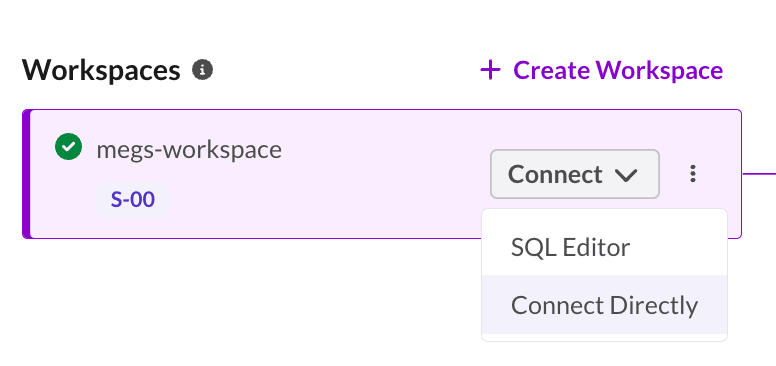The width and height of the screenshot is (776, 366).
Task: Click the S-00 size badge
Action: (x=133, y=200)
